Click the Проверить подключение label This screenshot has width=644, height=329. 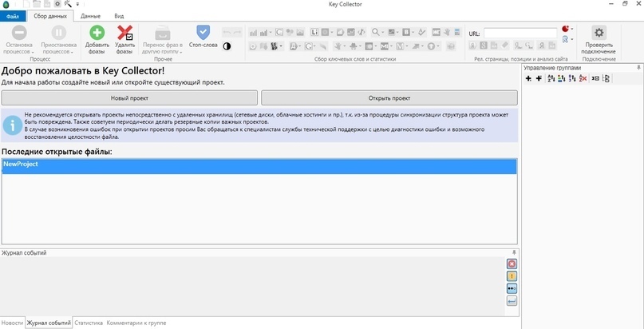click(x=599, y=48)
